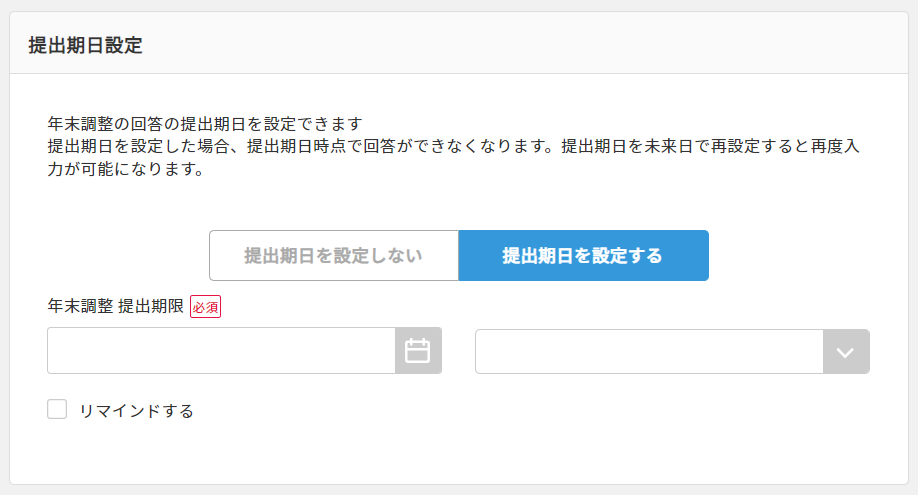The image size is (918, 495).
Task: Click inside the empty white area of the select box
Action: click(x=649, y=351)
